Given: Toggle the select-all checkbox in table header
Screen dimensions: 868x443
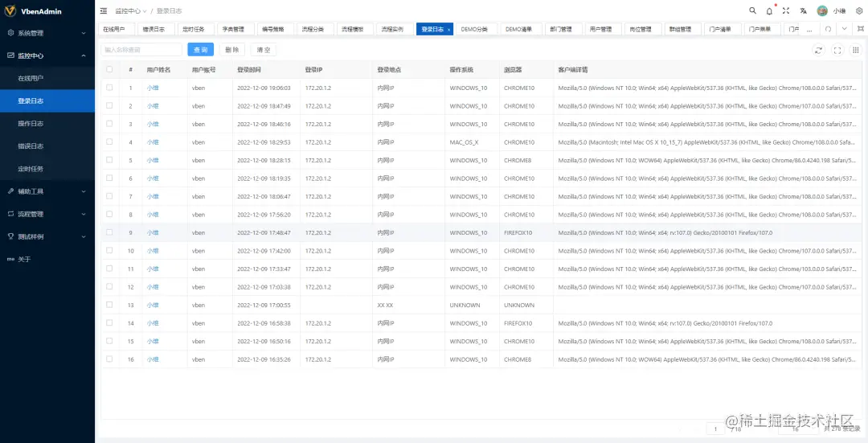Looking at the screenshot, I should [109, 70].
